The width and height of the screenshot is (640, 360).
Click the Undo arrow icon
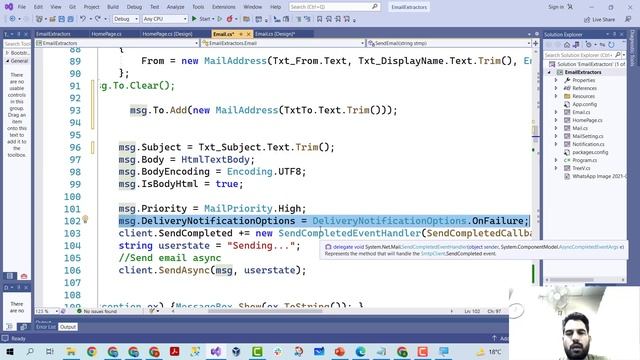tap(83, 19)
